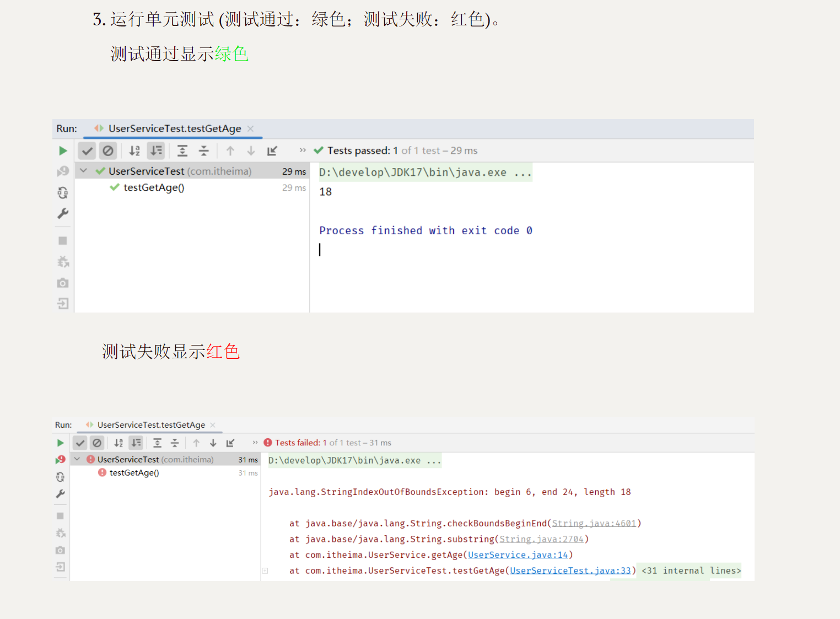Screen dimensions: 840x619
Task: Click import tests icon in passed-test panel
Action: point(63,304)
